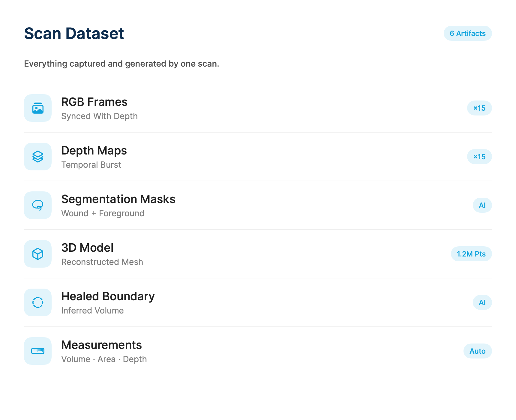Select the 6 Artifacts badge
This screenshot has height=420, width=516.
(468, 33)
